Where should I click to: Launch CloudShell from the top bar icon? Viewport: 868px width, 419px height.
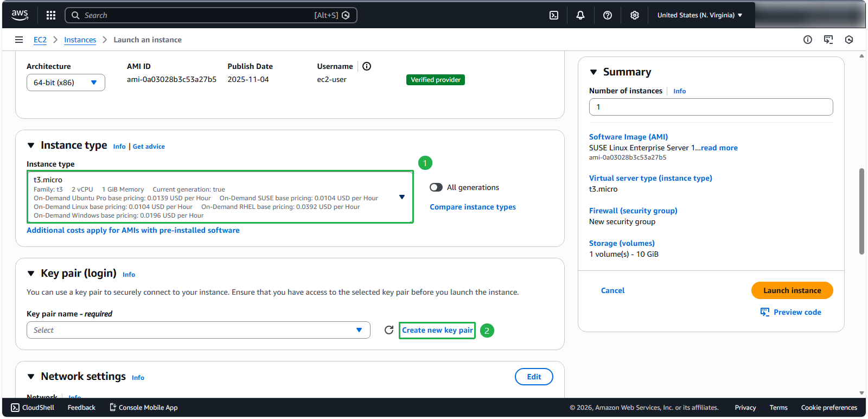point(554,15)
